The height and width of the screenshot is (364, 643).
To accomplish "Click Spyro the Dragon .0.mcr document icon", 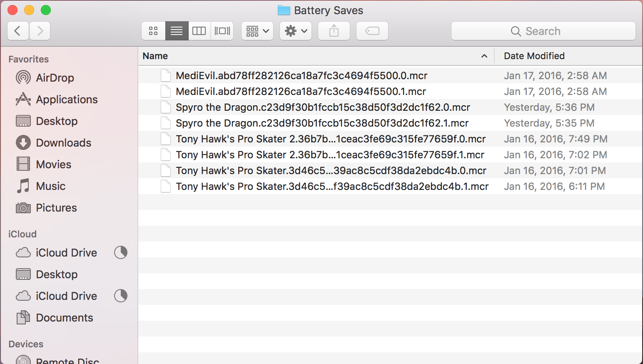I will 166,107.
